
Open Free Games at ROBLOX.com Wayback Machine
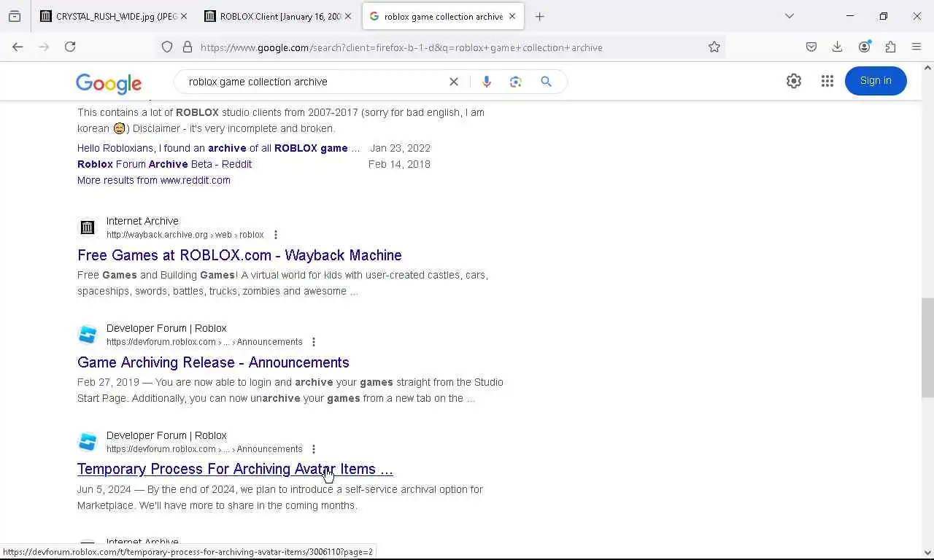(x=239, y=255)
